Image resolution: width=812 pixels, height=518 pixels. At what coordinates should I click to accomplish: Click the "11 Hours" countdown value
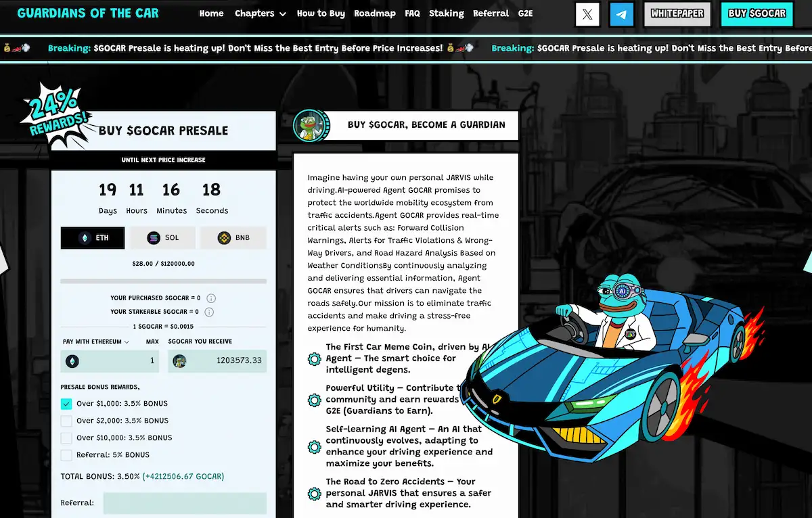tap(137, 198)
